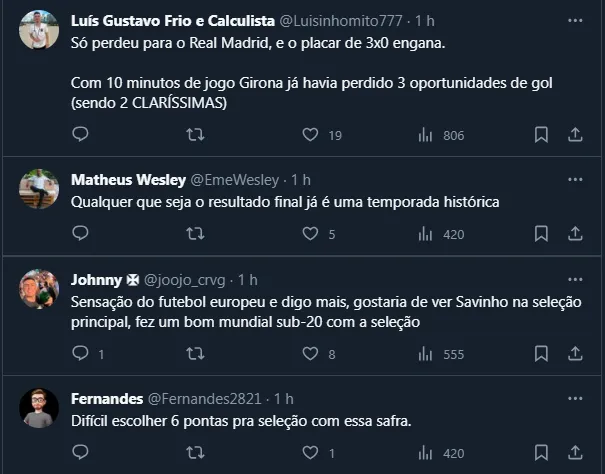Open more options on Luís Gustavo's tweet
This screenshot has height=474, width=605.
click(x=575, y=20)
